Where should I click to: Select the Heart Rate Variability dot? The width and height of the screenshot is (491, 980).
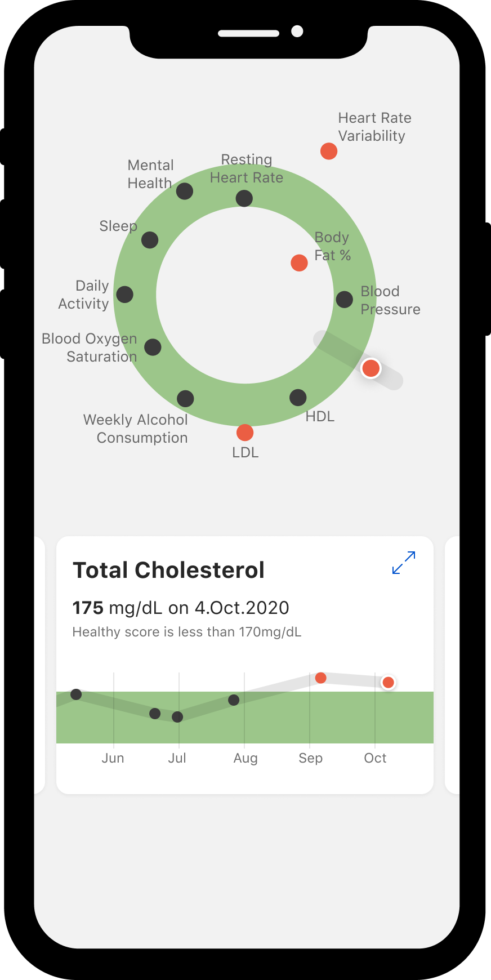click(x=329, y=151)
